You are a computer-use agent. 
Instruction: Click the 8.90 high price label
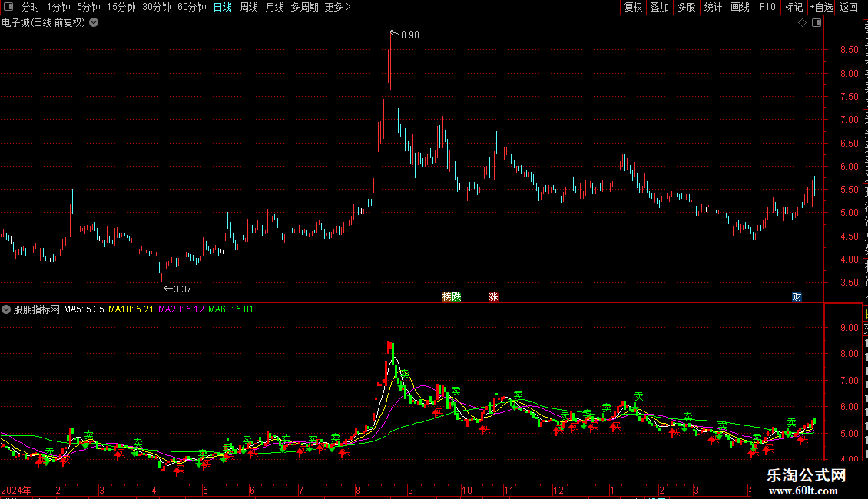(410, 35)
